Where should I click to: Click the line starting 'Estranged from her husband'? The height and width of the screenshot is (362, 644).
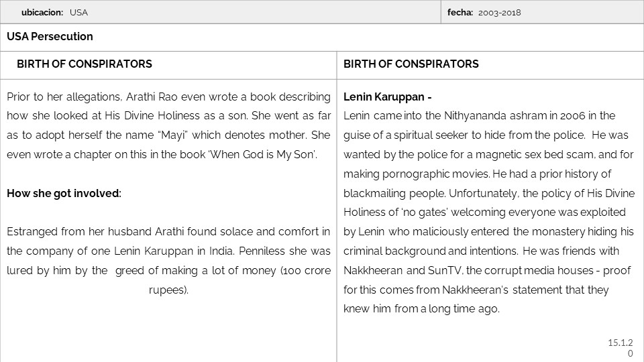click(x=168, y=232)
